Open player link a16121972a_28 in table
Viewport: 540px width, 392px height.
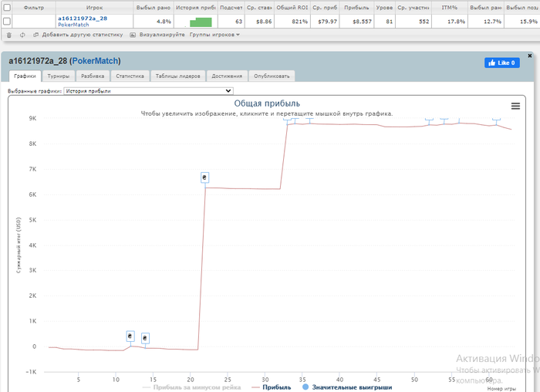pos(83,19)
